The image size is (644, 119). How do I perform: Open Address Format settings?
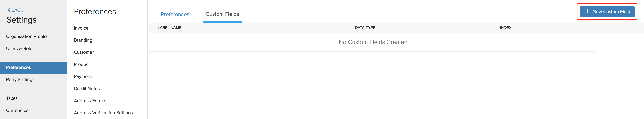(x=90, y=101)
